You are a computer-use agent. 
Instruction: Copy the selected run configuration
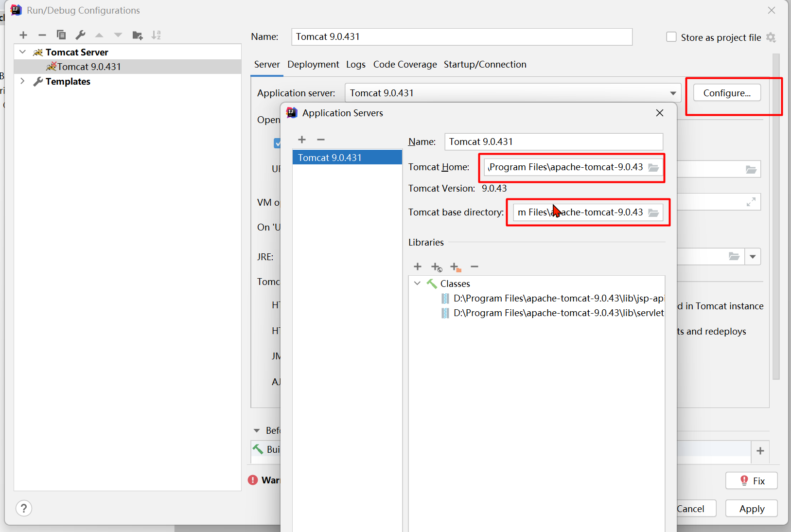tap(61, 35)
